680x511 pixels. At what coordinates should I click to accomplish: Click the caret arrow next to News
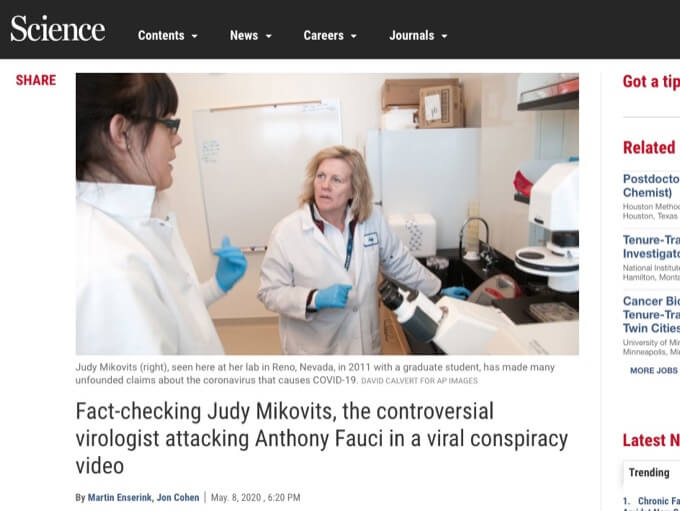coord(269,36)
